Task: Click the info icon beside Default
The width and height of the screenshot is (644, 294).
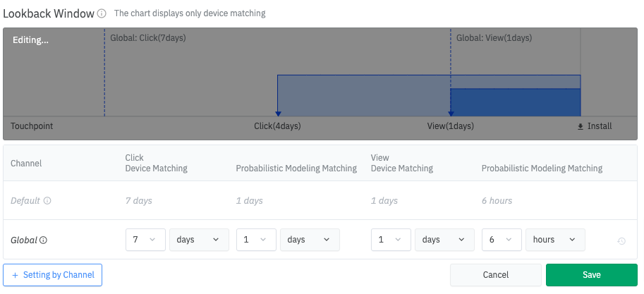Action: [47, 201]
